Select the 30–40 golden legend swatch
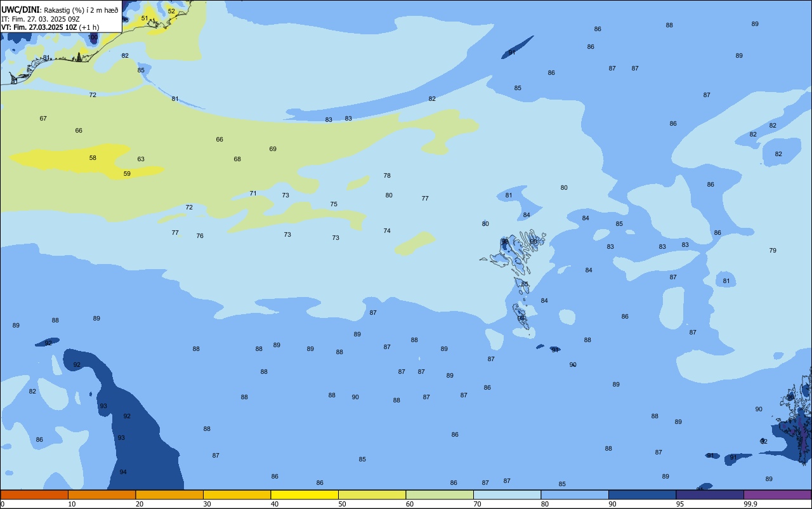 (x=237, y=494)
